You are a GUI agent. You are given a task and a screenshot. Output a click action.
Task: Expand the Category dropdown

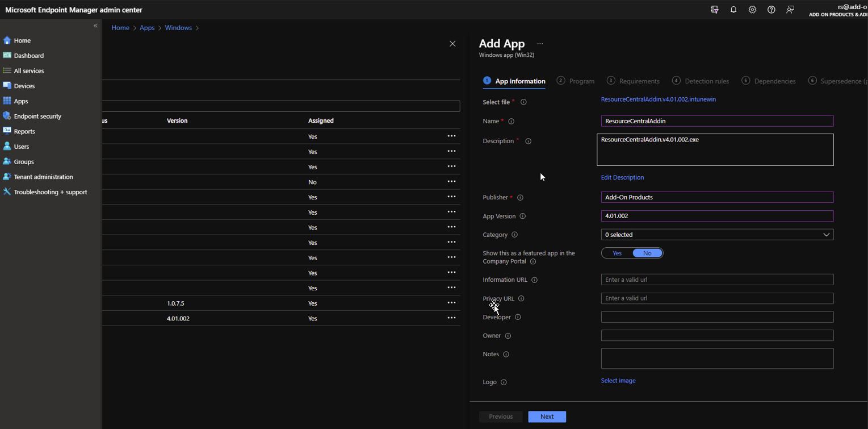717,235
